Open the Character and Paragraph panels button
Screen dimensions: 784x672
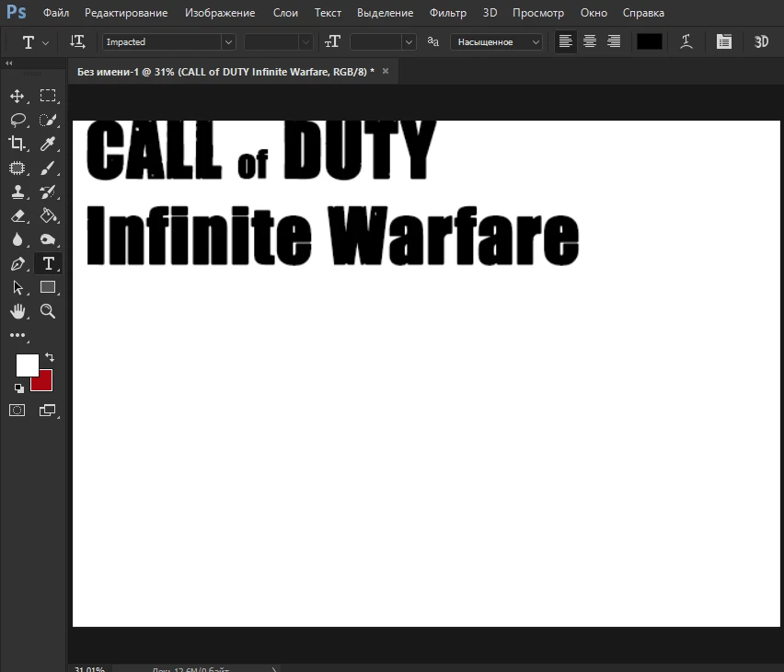pyautogui.click(x=723, y=41)
